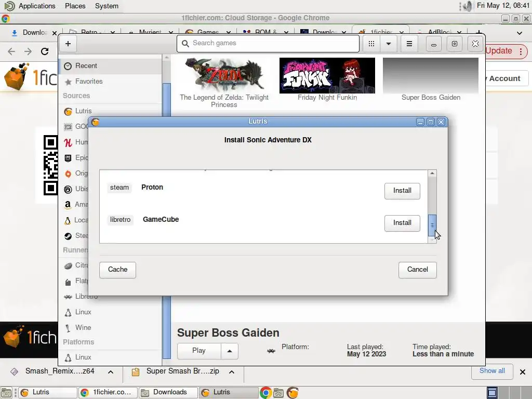Image resolution: width=532 pixels, height=399 pixels.
Task: Play Super Boss Gaiden
Action: 199,351
